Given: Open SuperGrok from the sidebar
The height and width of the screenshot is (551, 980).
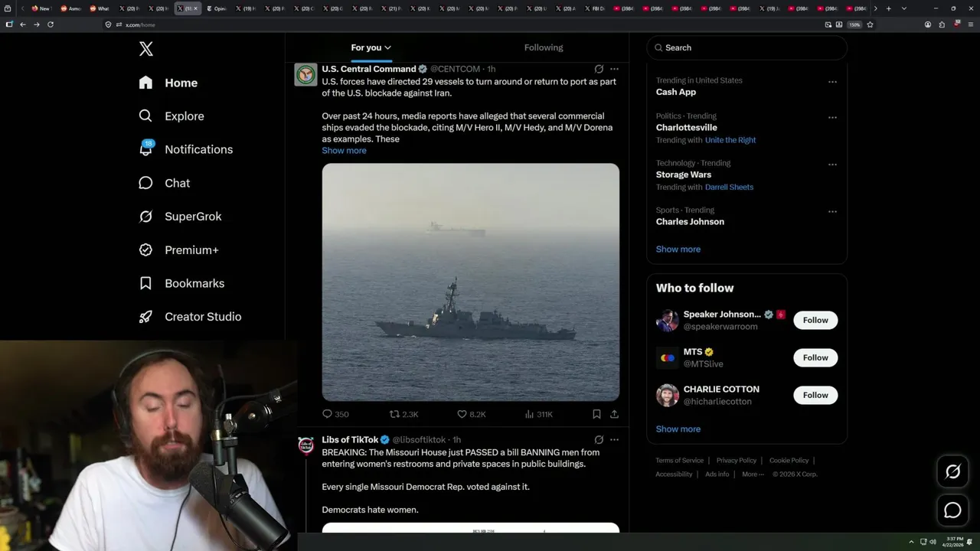Looking at the screenshot, I should (x=180, y=217).
